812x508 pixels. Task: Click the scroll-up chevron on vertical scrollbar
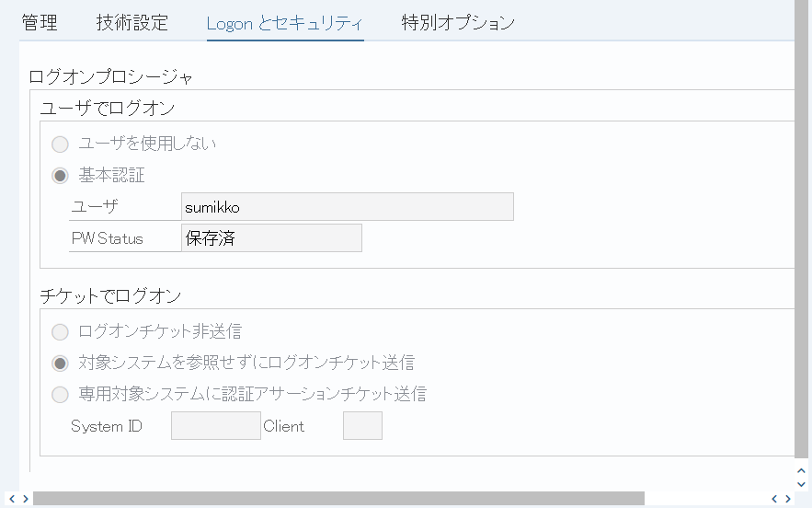(801, 470)
